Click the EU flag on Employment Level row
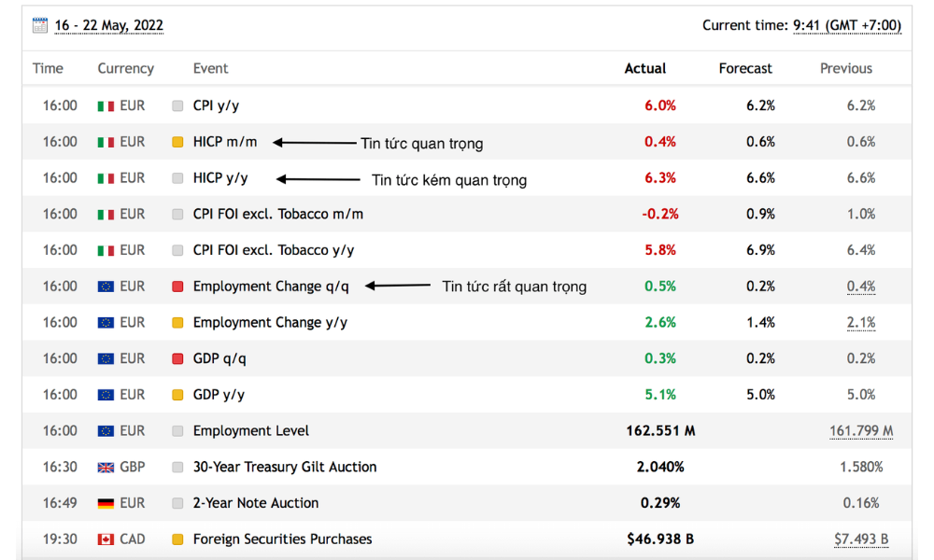This screenshot has height=560, width=934. (106, 431)
